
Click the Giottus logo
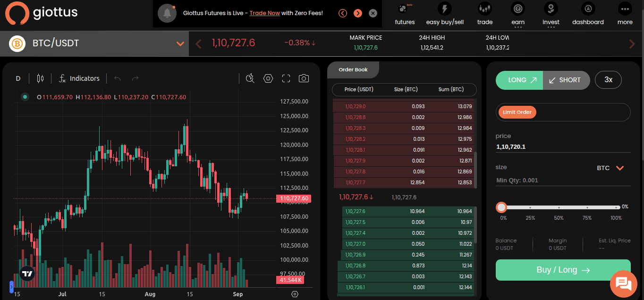click(42, 13)
